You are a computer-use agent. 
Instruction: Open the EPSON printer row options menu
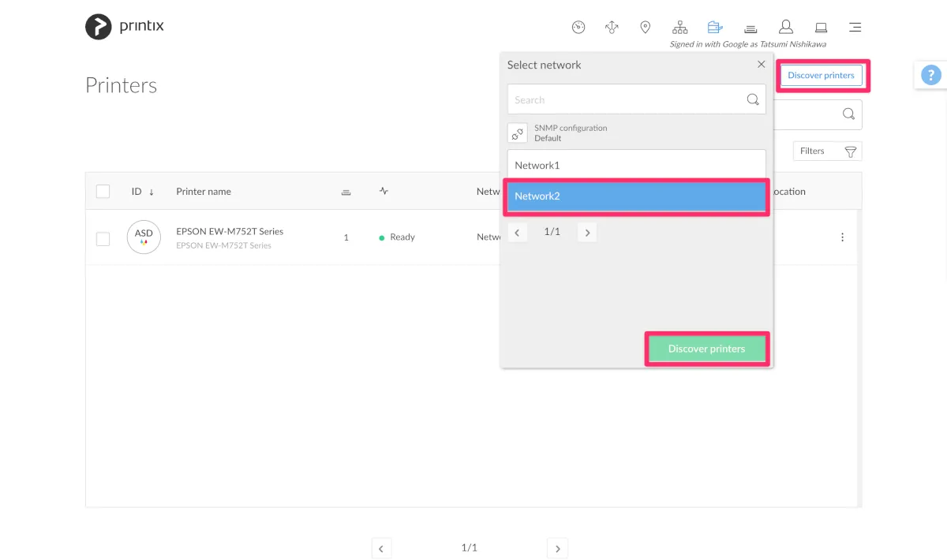point(842,237)
